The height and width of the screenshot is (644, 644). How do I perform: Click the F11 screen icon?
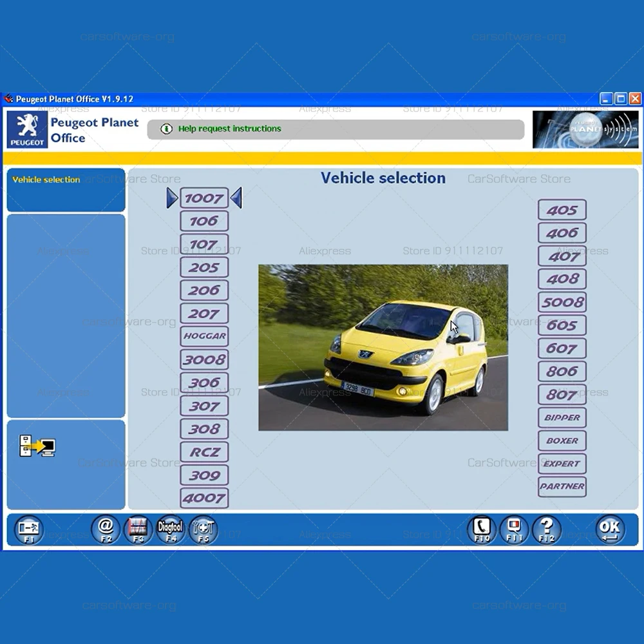click(x=514, y=530)
